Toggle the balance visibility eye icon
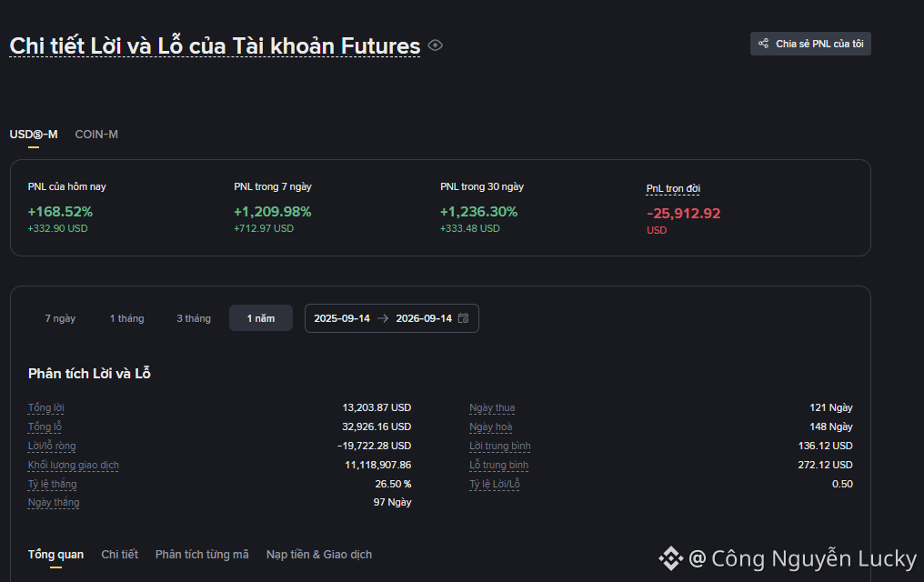 (435, 45)
